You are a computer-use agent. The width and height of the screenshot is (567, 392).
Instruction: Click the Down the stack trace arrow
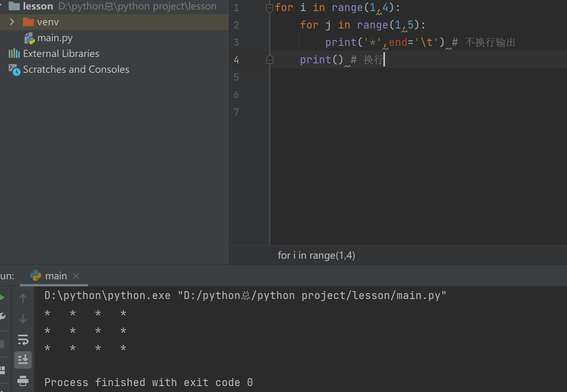(23, 319)
